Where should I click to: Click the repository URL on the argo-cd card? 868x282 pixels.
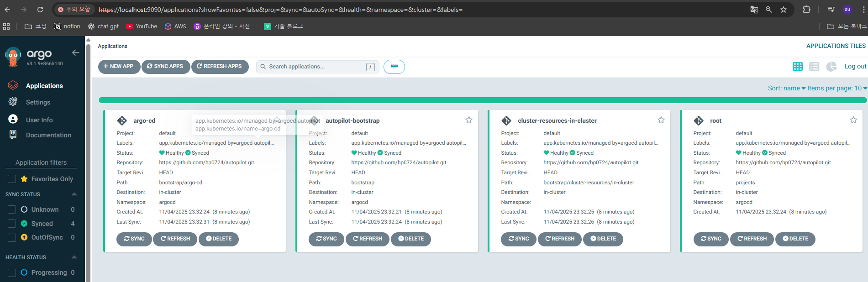point(206,162)
